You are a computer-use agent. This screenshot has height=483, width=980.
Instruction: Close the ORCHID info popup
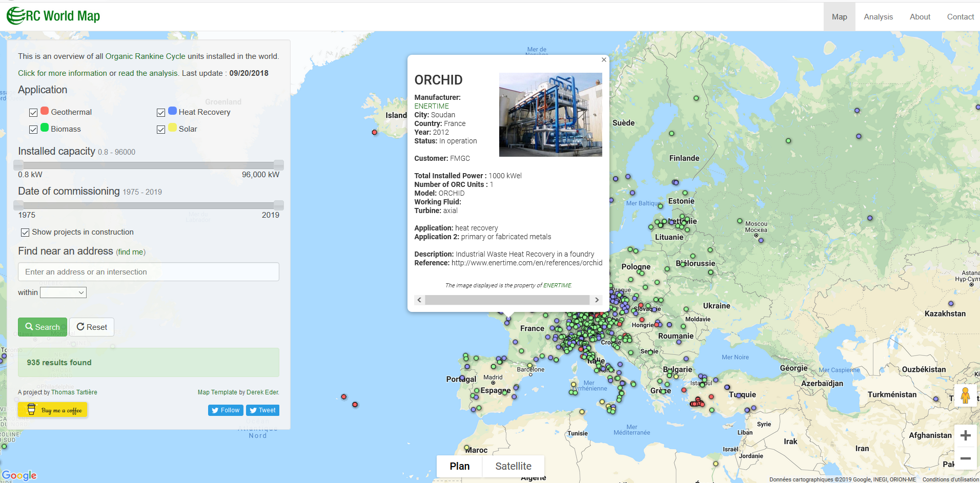click(604, 60)
